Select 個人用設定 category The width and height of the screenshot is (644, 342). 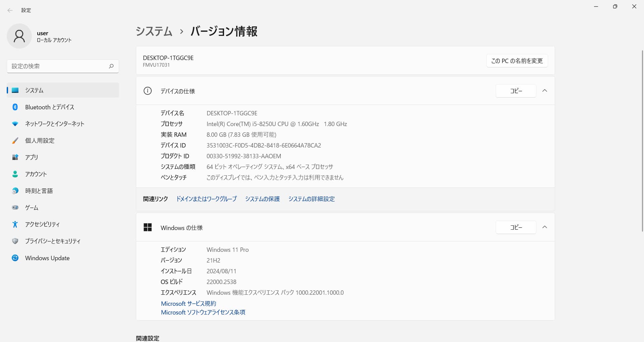63,140
